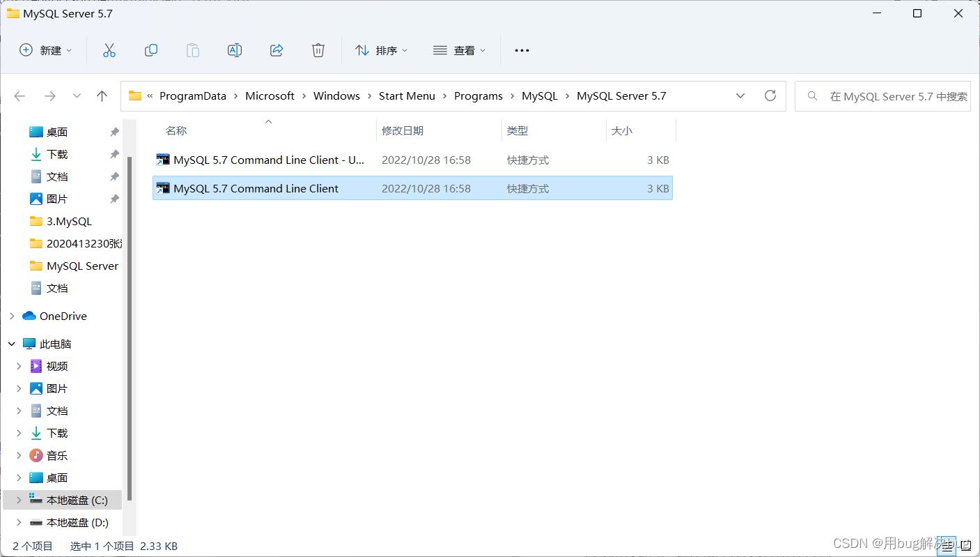Click the pin icon next to 下载
980x557 pixels.
tap(114, 154)
